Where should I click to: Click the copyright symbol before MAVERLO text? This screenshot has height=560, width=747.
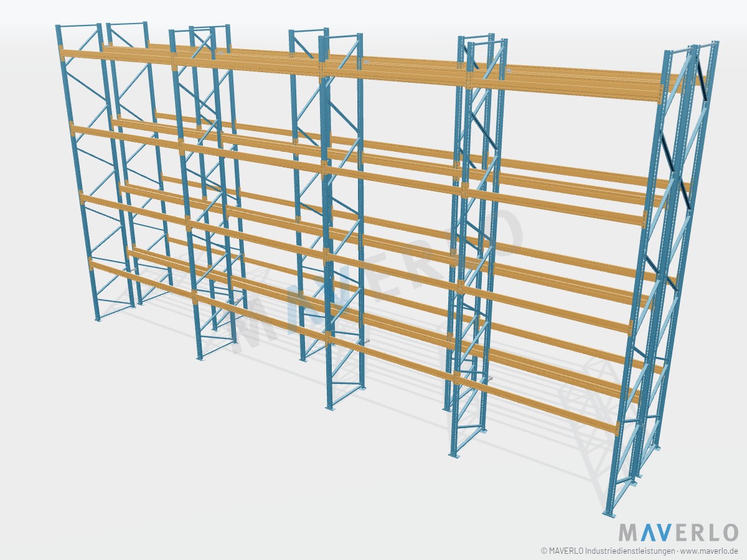coord(544,551)
